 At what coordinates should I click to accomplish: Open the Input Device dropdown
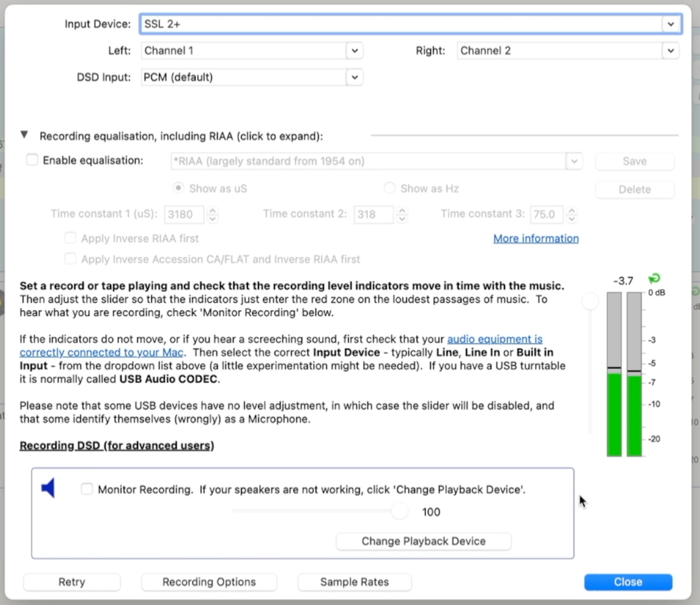[x=671, y=24]
